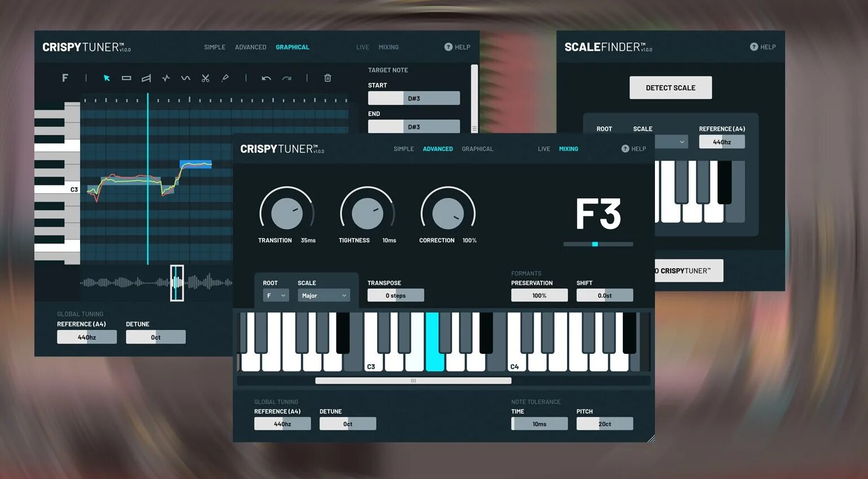Click ScaleFinder Reference (A4) 440hz field
This screenshot has width=868, height=479.
coord(722,142)
